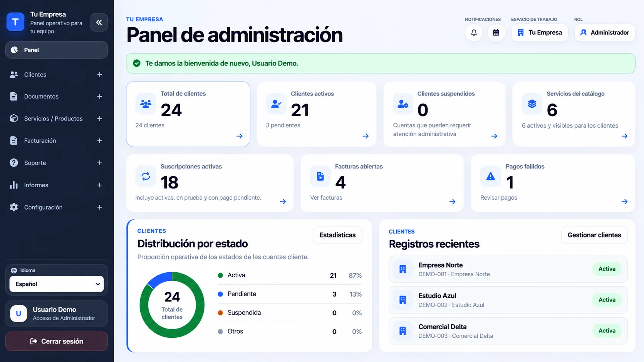This screenshot has width=644, height=362.
Task: Open the Clientes menu item
Action: [57, 75]
